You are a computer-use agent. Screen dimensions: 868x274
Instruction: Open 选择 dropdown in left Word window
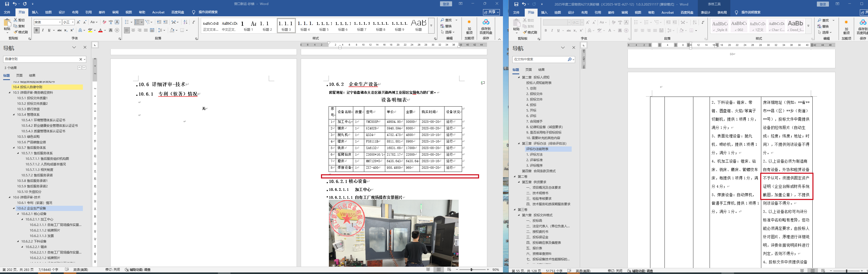point(447,32)
